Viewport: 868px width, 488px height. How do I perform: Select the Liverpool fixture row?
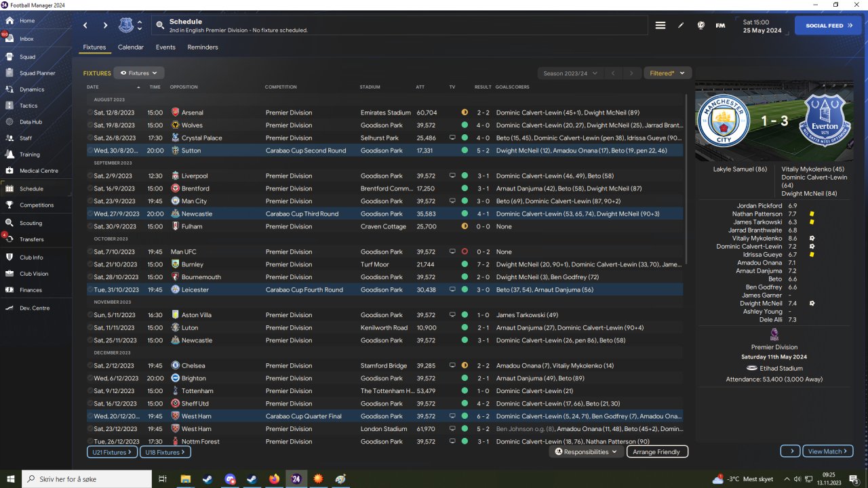click(384, 176)
